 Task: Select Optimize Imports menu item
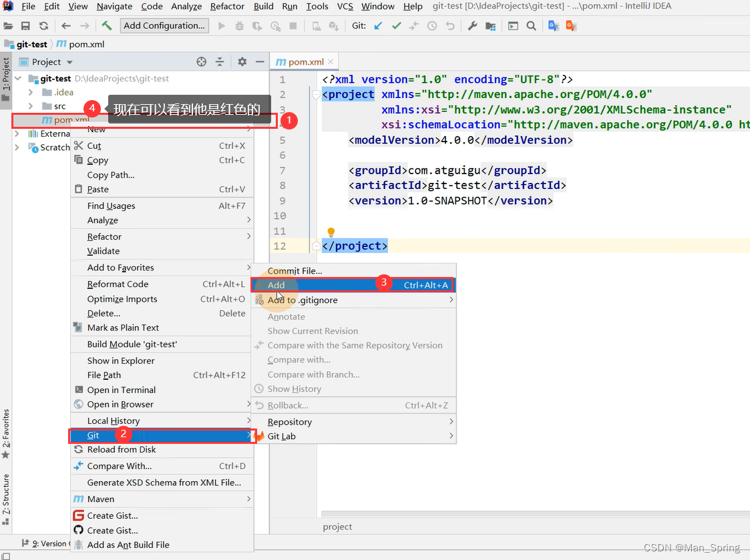click(x=162, y=299)
